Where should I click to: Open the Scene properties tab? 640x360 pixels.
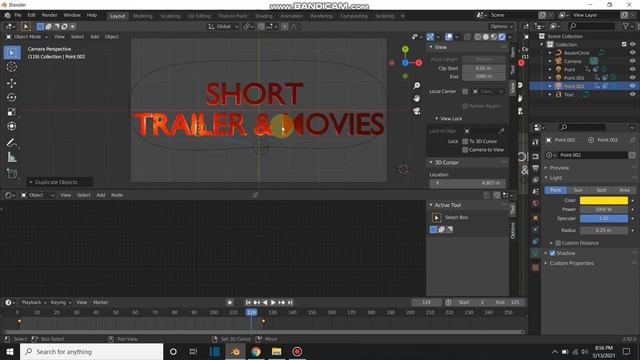click(x=536, y=191)
